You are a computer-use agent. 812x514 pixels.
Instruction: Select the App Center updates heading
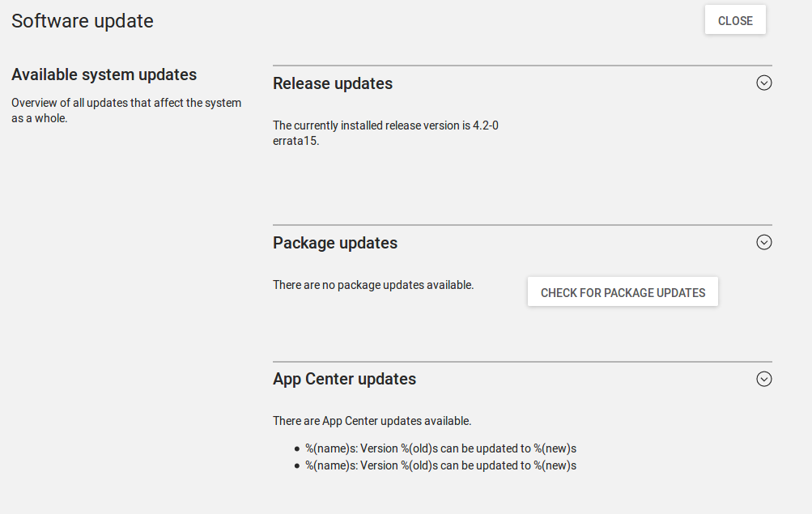pos(344,379)
